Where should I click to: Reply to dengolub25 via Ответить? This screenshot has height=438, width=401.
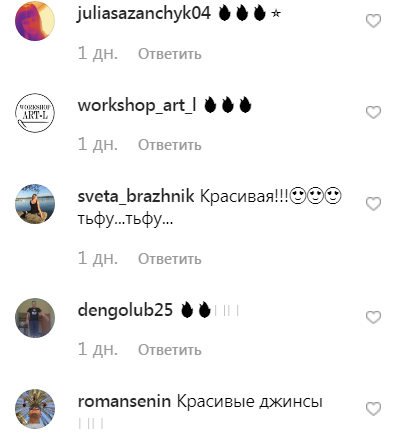point(170,350)
